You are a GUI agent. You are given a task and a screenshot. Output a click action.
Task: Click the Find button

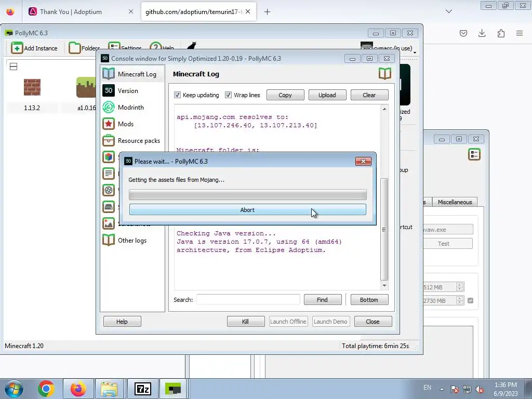pyautogui.click(x=322, y=300)
